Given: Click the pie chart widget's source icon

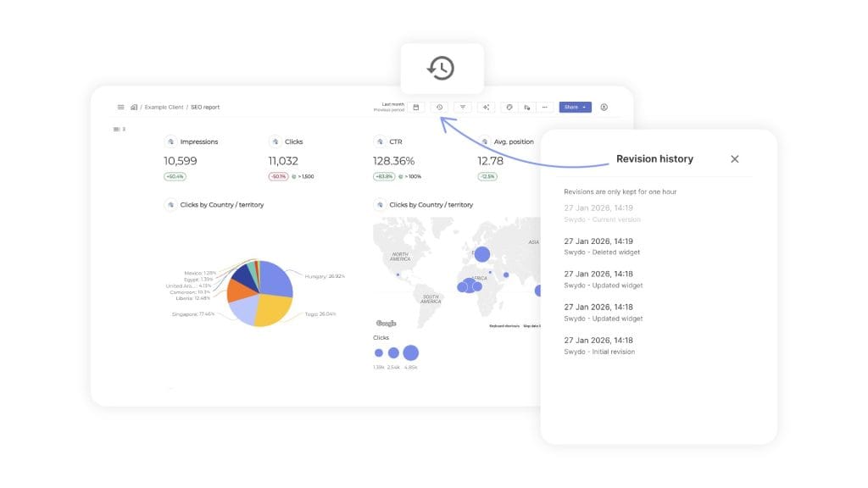Looking at the screenshot, I should (170, 205).
